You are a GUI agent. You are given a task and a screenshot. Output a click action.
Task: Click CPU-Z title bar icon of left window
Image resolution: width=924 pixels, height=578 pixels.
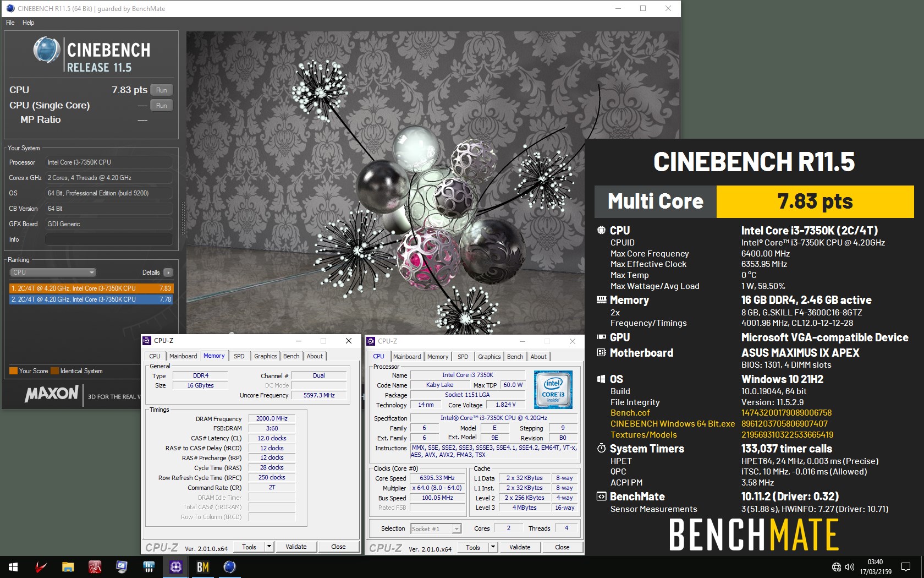[x=147, y=341]
